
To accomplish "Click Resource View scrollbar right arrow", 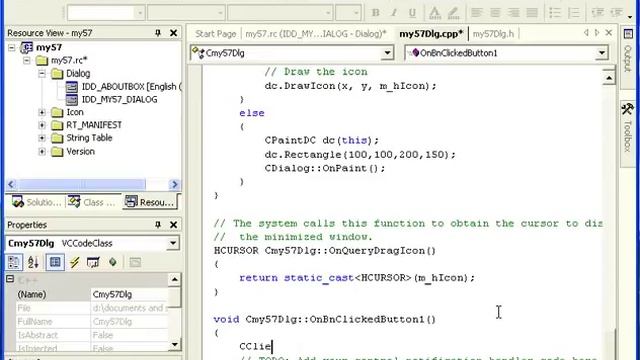I will 175,184.
